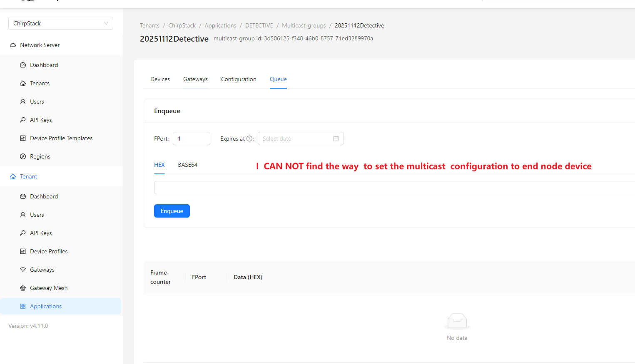This screenshot has width=635, height=364.
Task: Click the Gateways wifi icon in sidebar
Action: point(23,270)
